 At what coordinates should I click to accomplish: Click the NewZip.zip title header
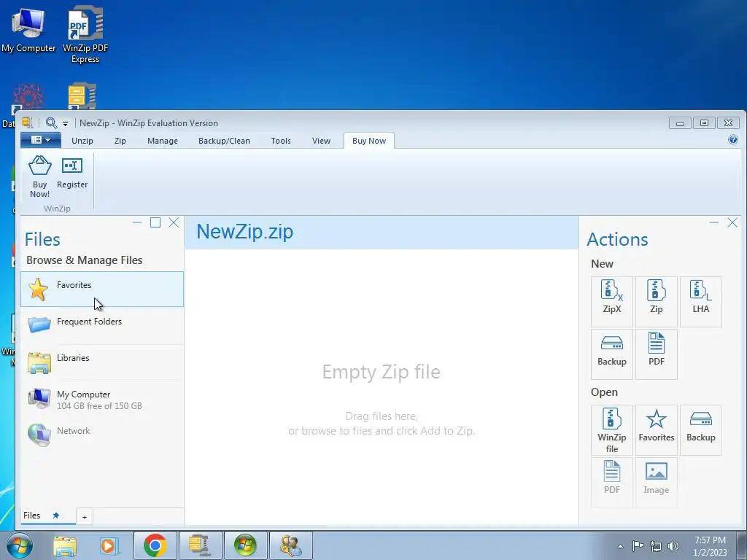point(245,231)
